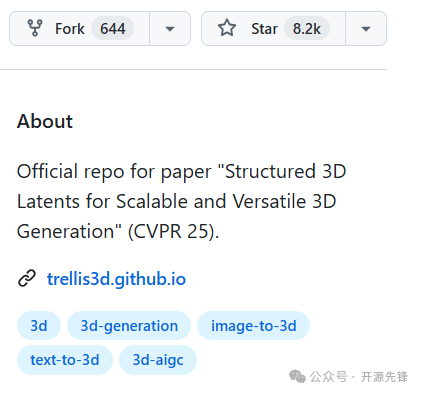
Task: Click the "(CVPR 25)" text in description
Action: 172,231
